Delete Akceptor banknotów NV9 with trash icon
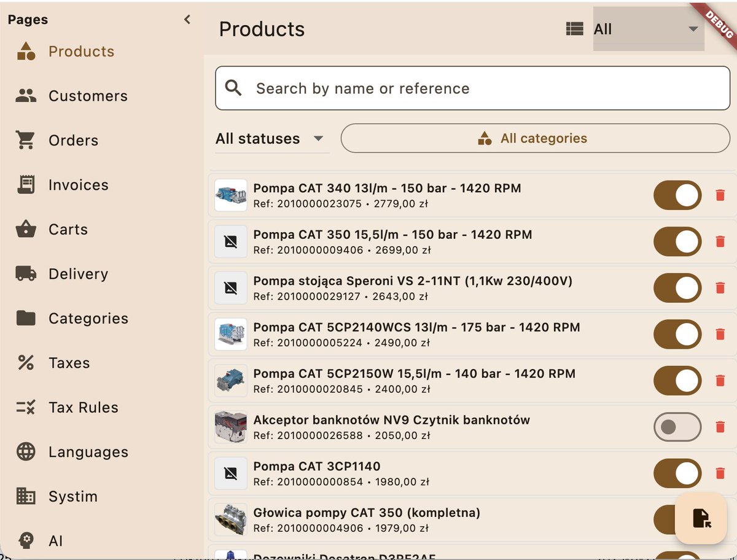The height and width of the screenshot is (560, 737). pyautogui.click(x=720, y=427)
